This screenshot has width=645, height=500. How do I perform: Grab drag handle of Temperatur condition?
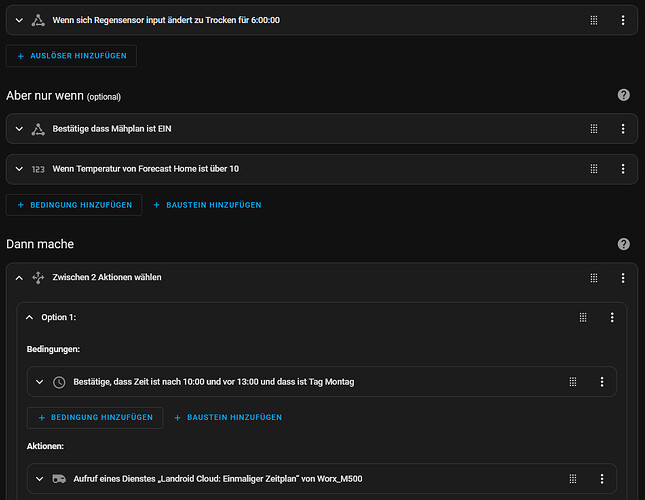coord(593,169)
